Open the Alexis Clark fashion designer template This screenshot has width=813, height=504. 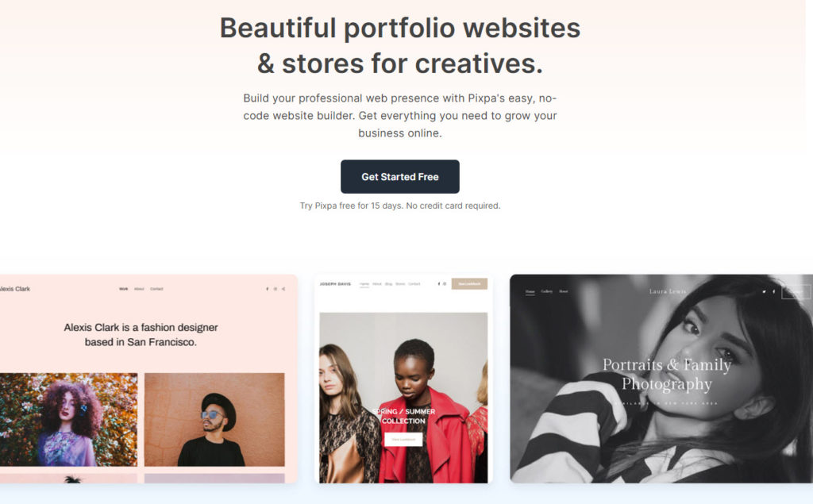[148, 379]
